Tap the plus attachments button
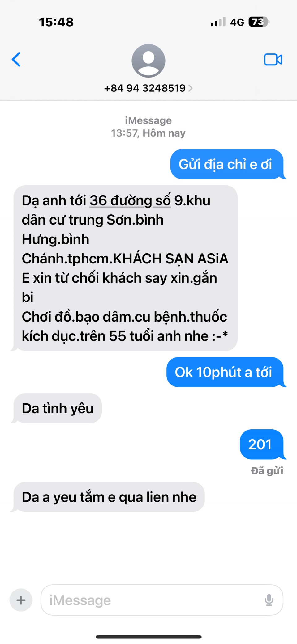297x644 pixels. (x=21, y=600)
